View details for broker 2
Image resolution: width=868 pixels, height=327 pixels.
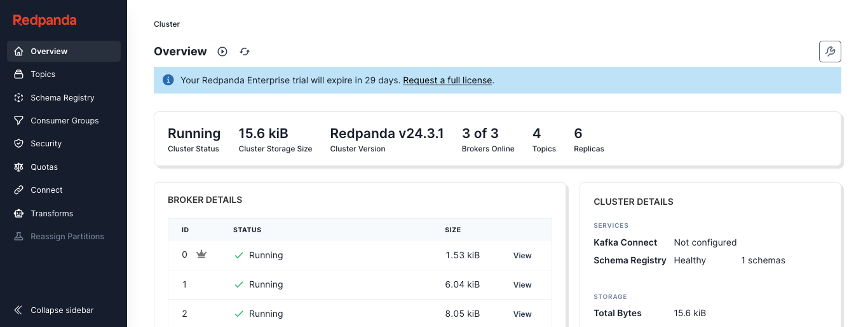point(522,314)
